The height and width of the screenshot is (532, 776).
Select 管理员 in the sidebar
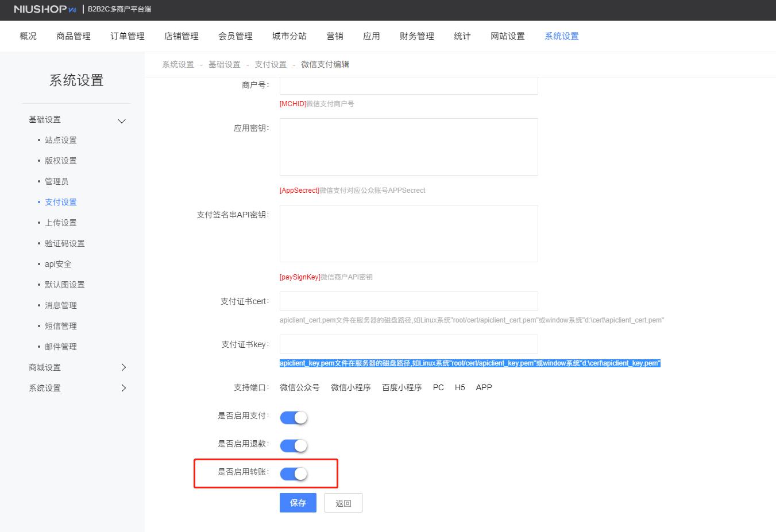(57, 181)
